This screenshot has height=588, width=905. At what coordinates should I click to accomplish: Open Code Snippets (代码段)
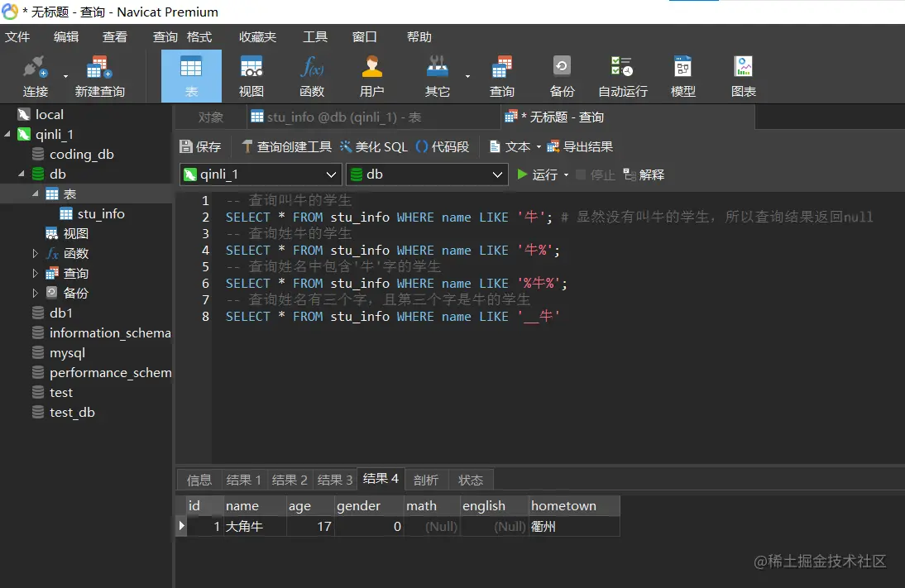click(x=442, y=146)
